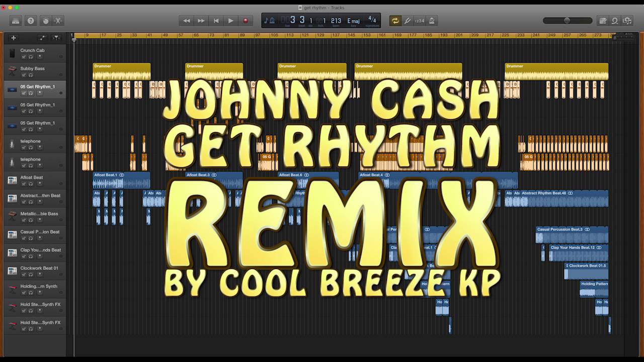Mute the Crunch Cab track

[23, 57]
